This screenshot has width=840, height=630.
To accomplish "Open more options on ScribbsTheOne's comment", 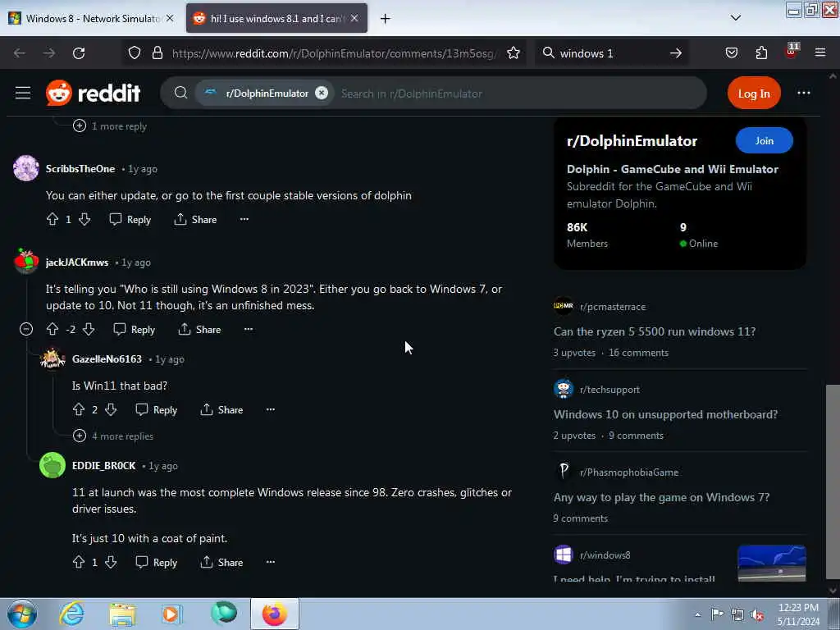I will click(244, 219).
